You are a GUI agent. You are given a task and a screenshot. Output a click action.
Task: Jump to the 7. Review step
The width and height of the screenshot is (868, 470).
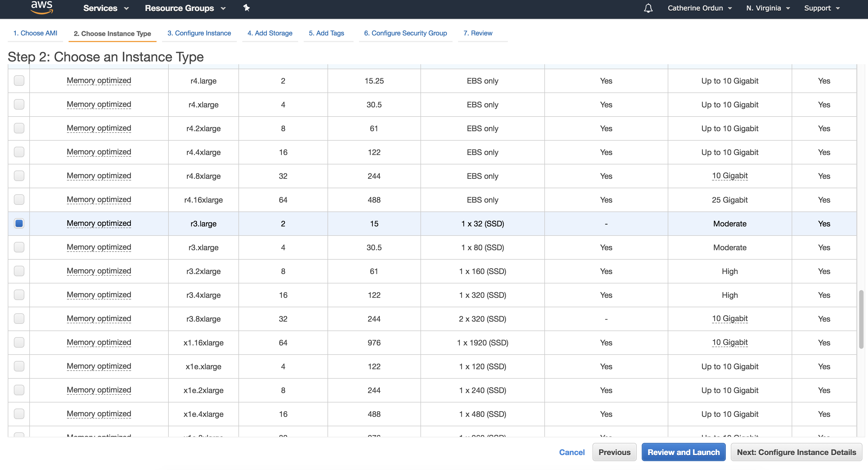coord(477,33)
